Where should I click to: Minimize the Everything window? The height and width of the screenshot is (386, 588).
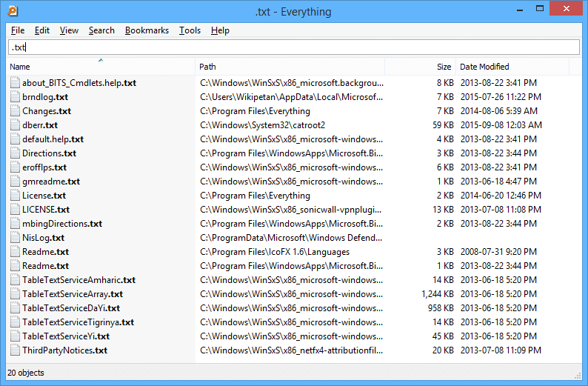[x=520, y=10]
